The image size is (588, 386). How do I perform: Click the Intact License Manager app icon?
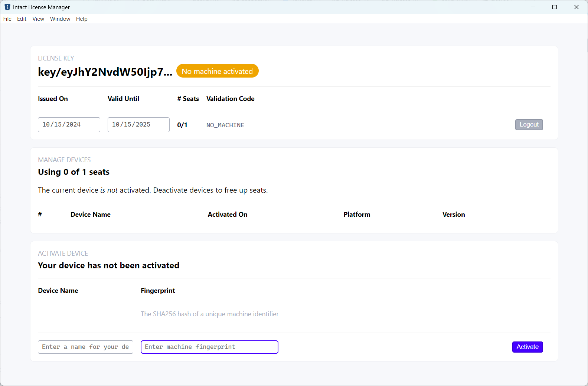click(x=7, y=7)
